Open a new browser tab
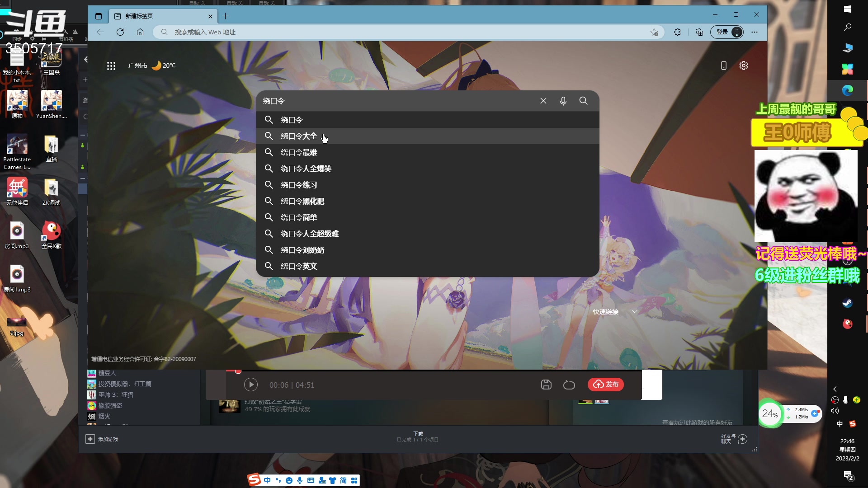Image resolution: width=868 pixels, height=488 pixels. (x=226, y=16)
